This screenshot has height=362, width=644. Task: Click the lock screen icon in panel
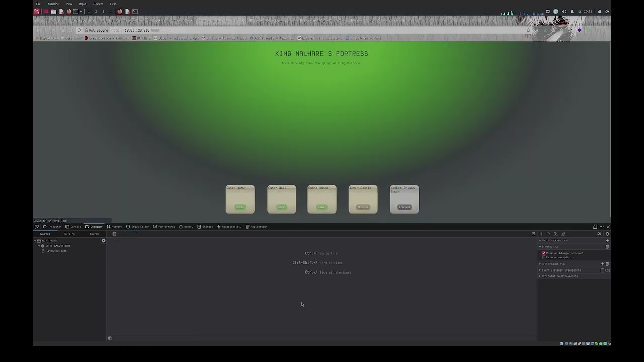coord(599,11)
